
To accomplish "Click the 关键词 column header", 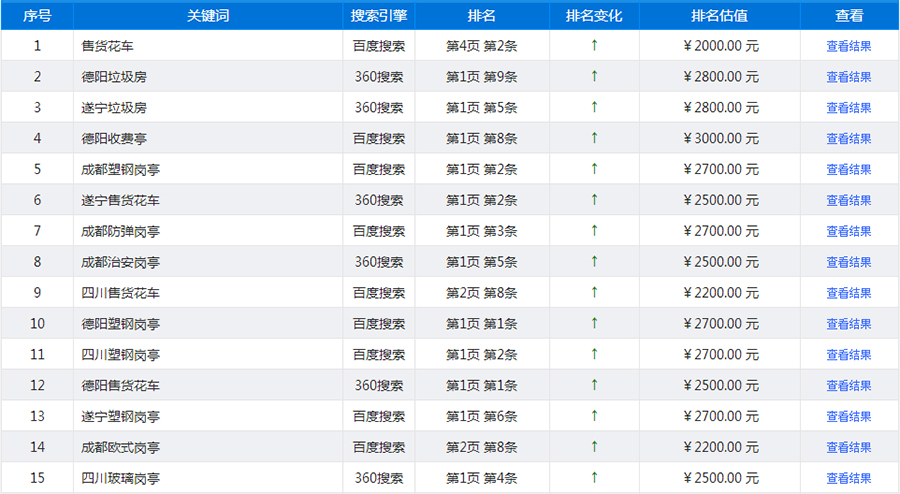I will [208, 16].
